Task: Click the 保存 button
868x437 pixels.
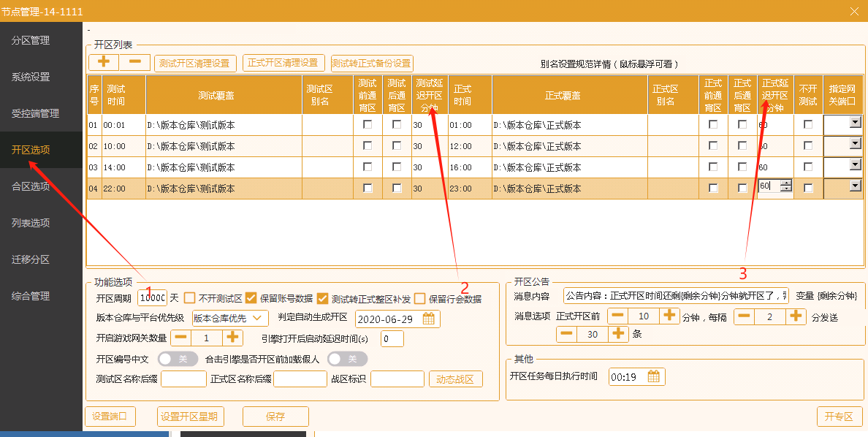Action: coord(275,417)
